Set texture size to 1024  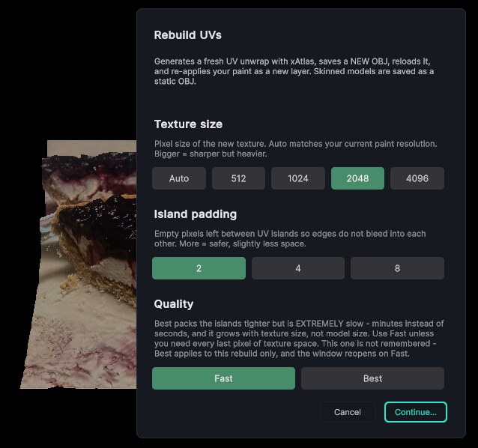298,178
